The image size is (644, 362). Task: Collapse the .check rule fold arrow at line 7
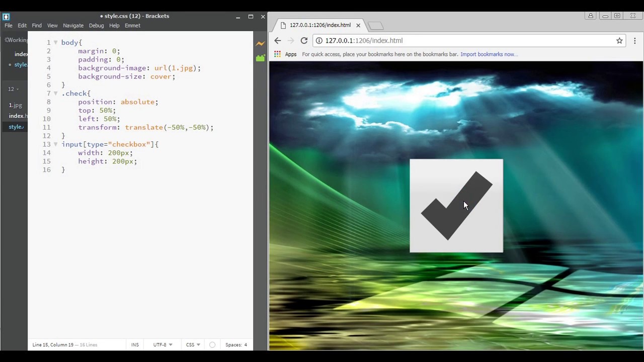coord(55,94)
